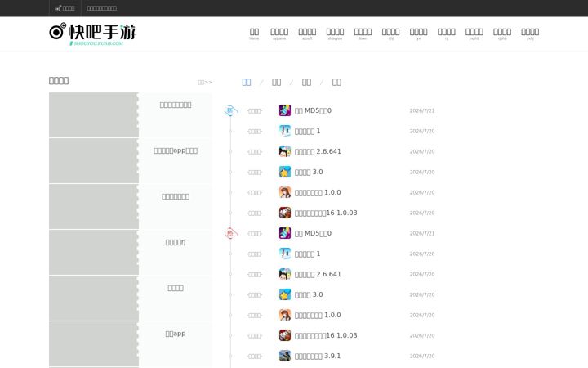Click the star icon of the first 3.0 row
This screenshot has width=588, height=368.
coord(285,172)
